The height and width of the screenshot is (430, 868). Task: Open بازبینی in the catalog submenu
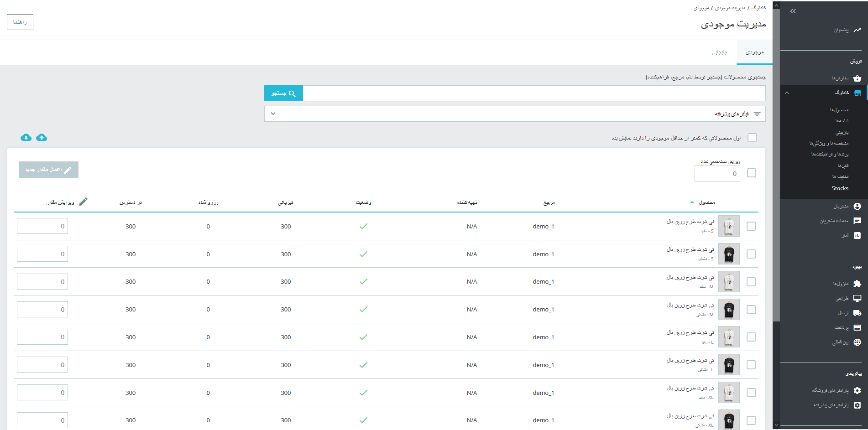(x=842, y=132)
